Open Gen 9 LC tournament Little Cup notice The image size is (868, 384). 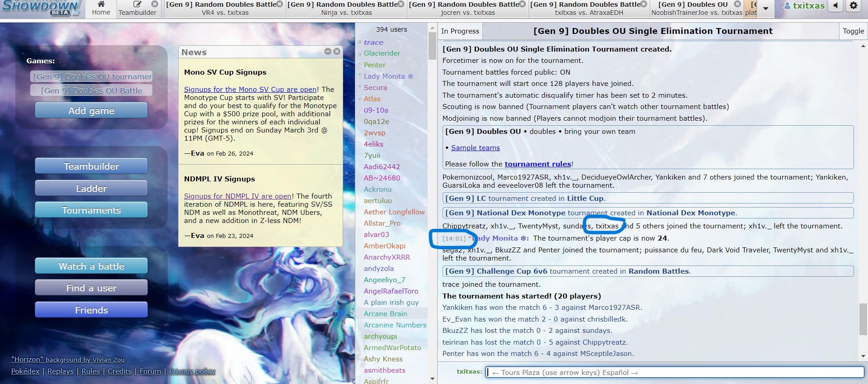pos(648,198)
